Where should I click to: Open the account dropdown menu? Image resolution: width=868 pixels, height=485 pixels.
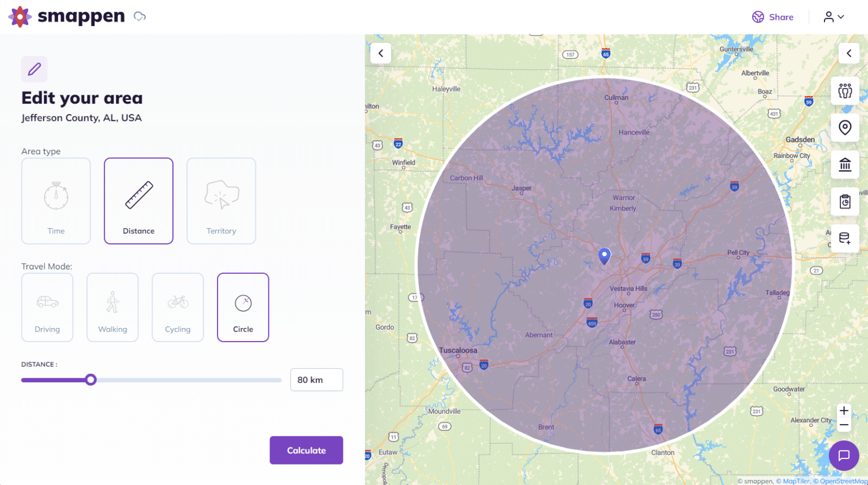(x=832, y=17)
